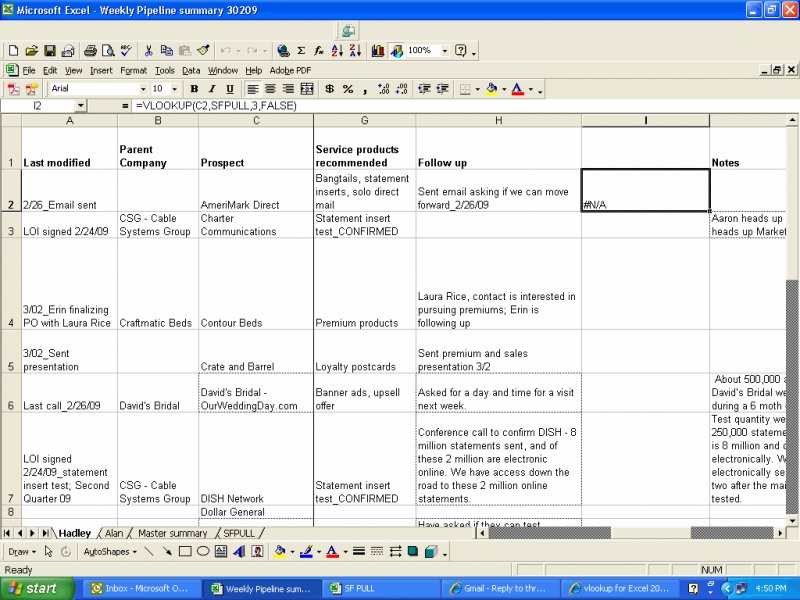The width and height of the screenshot is (800, 600).
Task: Run the Spelling check icon
Action: (x=126, y=51)
